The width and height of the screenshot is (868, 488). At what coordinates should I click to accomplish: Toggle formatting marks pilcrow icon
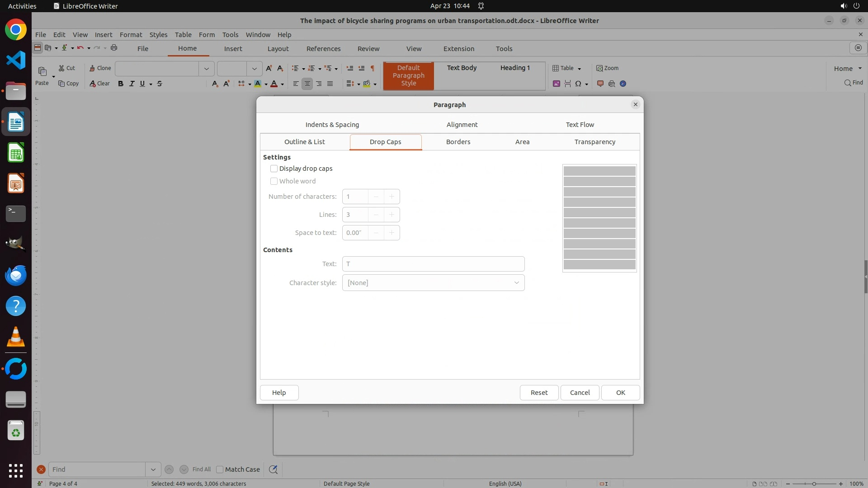point(373,68)
